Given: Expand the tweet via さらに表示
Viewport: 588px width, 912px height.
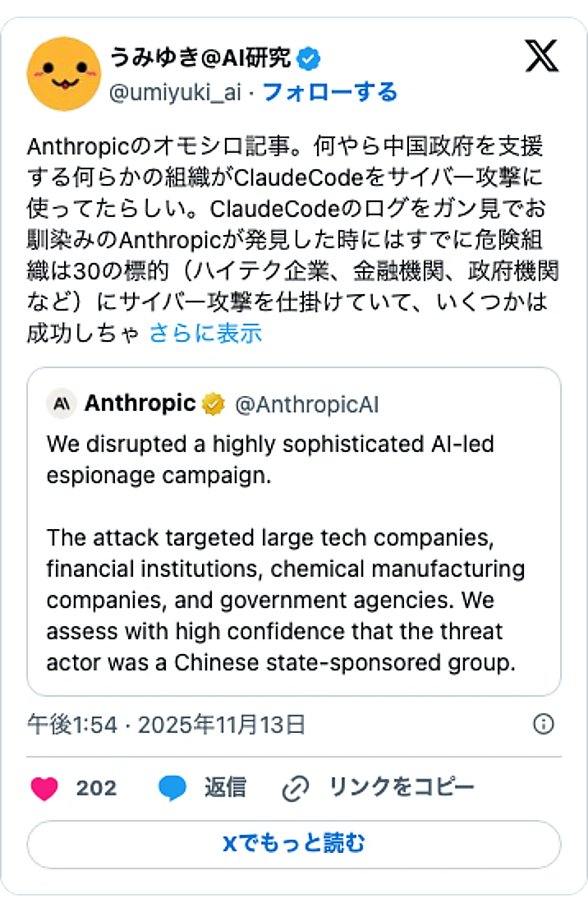Looking at the screenshot, I should [x=204, y=334].
